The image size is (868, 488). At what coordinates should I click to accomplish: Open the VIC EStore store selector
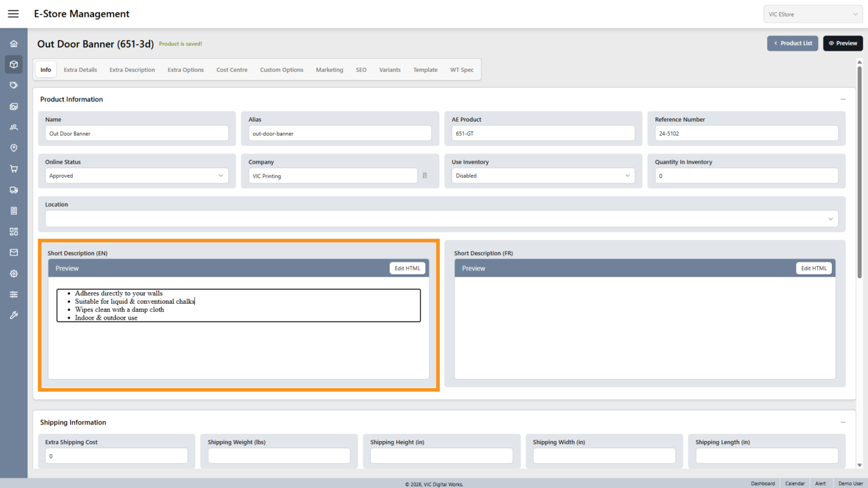pyautogui.click(x=812, y=14)
